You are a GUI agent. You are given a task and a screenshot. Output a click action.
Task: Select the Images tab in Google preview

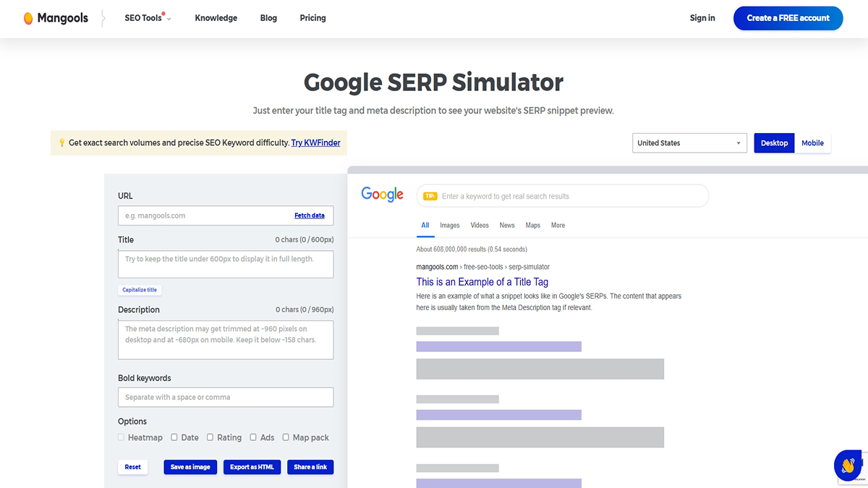(x=450, y=226)
